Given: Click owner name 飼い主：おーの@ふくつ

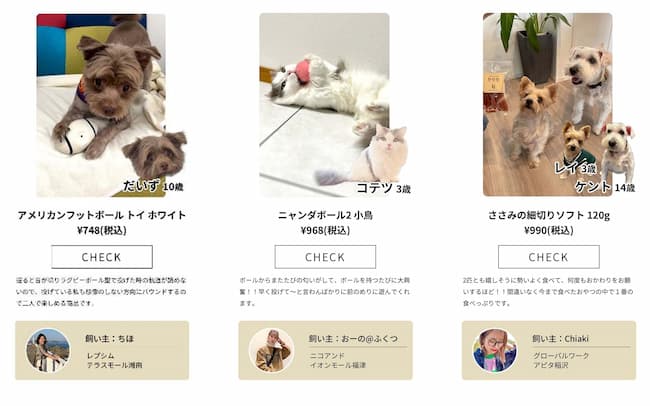Looking at the screenshot, I should click(353, 339).
